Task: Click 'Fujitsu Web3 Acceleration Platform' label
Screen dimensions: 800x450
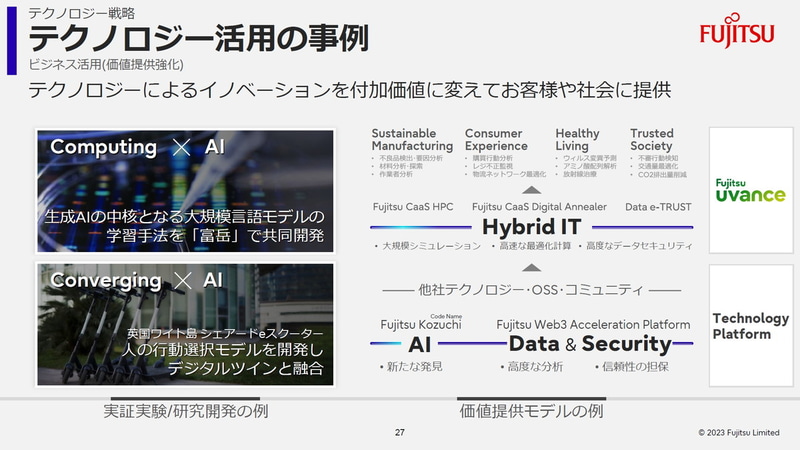Action: click(x=593, y=324)
